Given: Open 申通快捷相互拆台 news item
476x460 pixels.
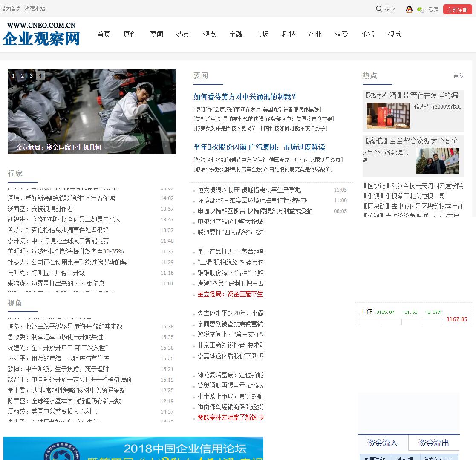Looking at the screenshot, I should click(x=255, y=211).
